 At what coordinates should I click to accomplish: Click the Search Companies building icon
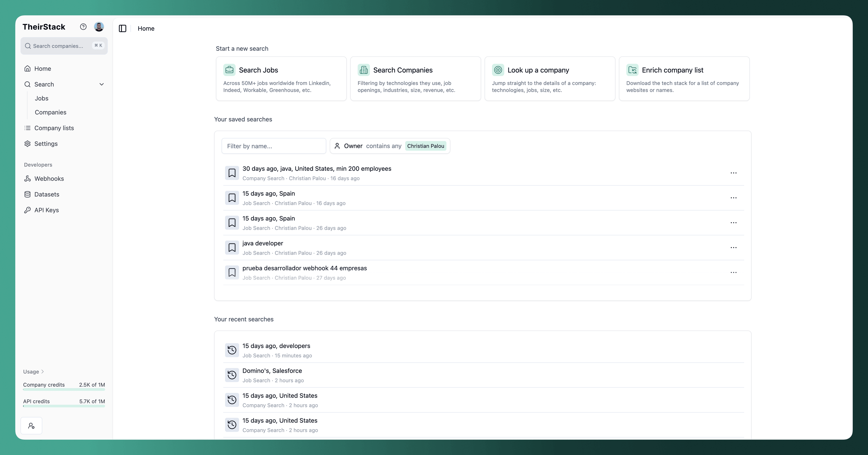point(363,70)
